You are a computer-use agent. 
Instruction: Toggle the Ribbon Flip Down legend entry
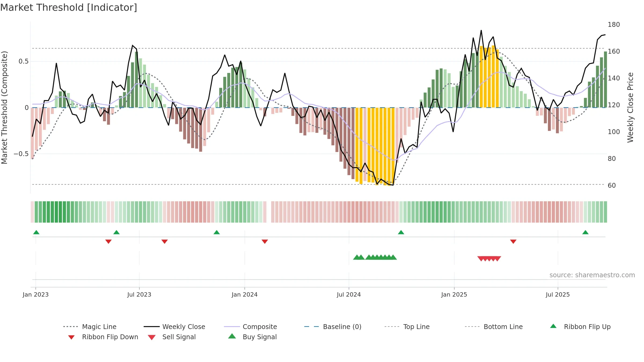(x=103, y=337)
